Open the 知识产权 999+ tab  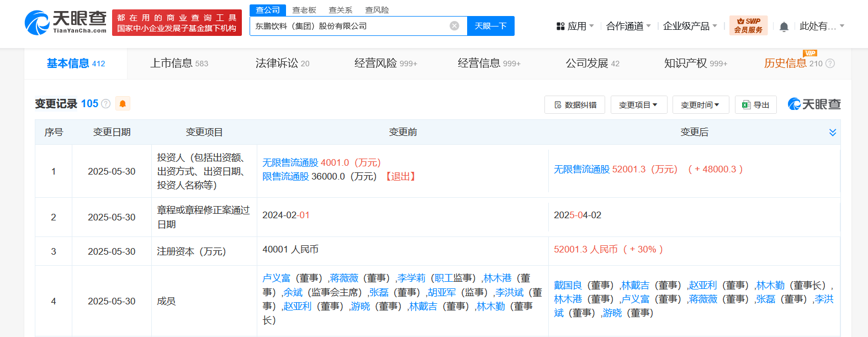tap(696, 64)
